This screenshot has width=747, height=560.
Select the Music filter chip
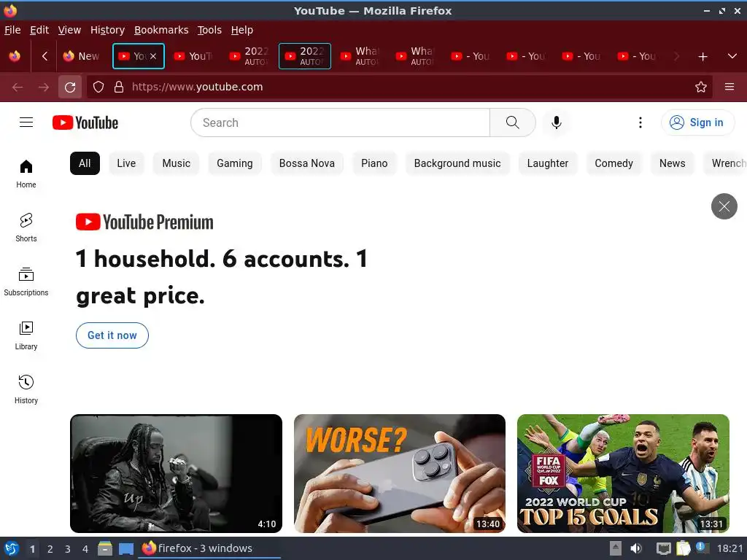click(177, 163)
